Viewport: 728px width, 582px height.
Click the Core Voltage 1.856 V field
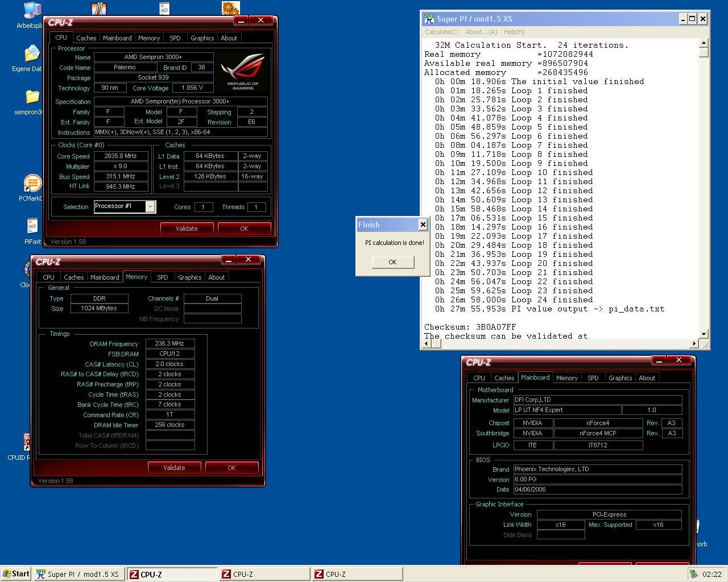coord(192,88)
